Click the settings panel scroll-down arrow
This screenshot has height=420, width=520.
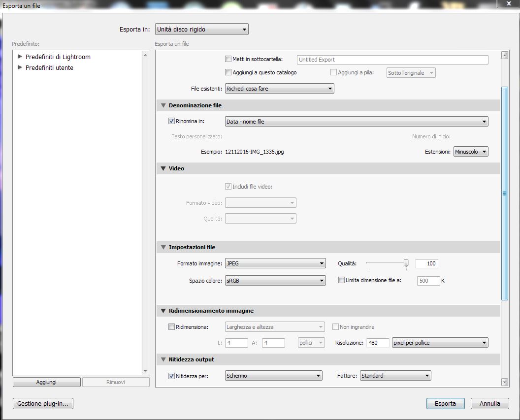(504, 382)
